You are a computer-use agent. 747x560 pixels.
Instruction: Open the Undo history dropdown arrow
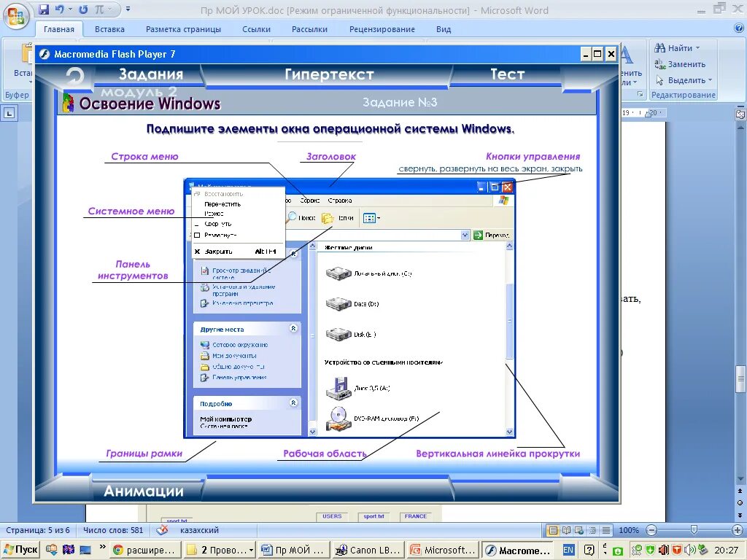point(69,9)
